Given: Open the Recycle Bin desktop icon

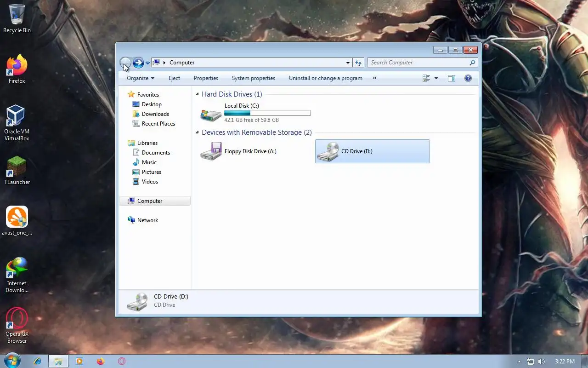Looking at the screenshot, I should [x=17, y=19].
